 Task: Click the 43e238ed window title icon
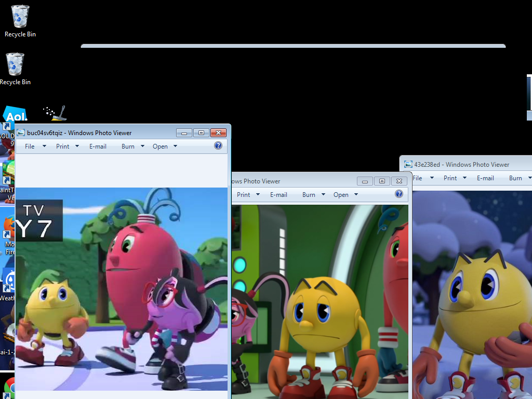coord(408,165)
